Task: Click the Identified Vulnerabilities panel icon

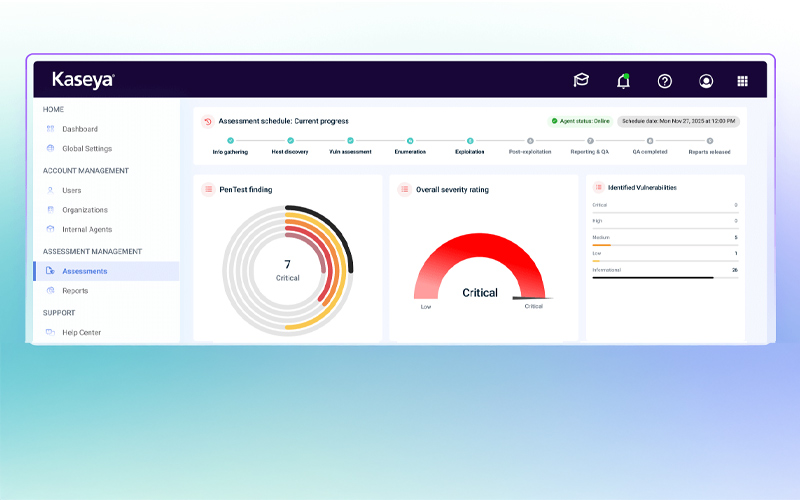Action: coord(598,187)
